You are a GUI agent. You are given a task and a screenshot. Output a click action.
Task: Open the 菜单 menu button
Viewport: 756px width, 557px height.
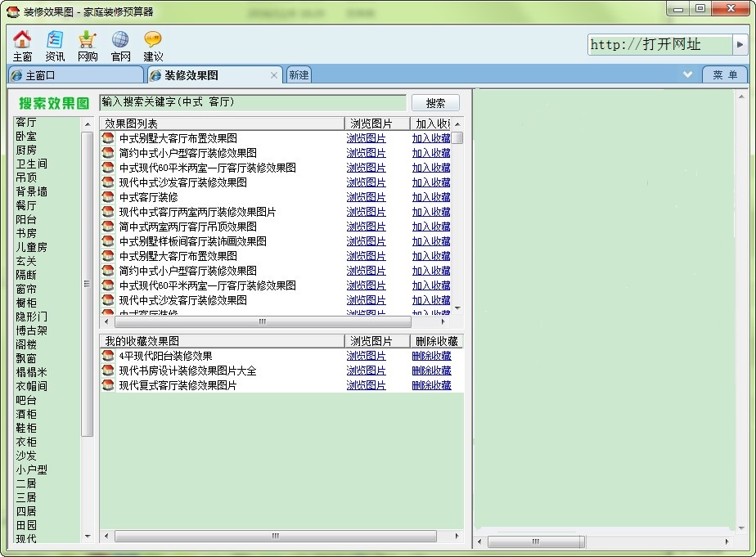pyautogui.click(x=724, y=75)
